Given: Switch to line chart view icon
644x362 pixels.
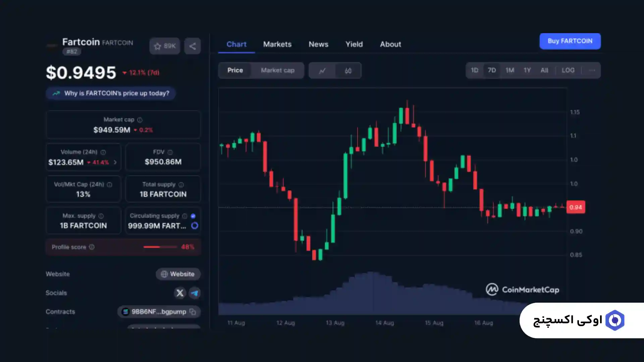Looking at the screenshot, I should 322,70.
